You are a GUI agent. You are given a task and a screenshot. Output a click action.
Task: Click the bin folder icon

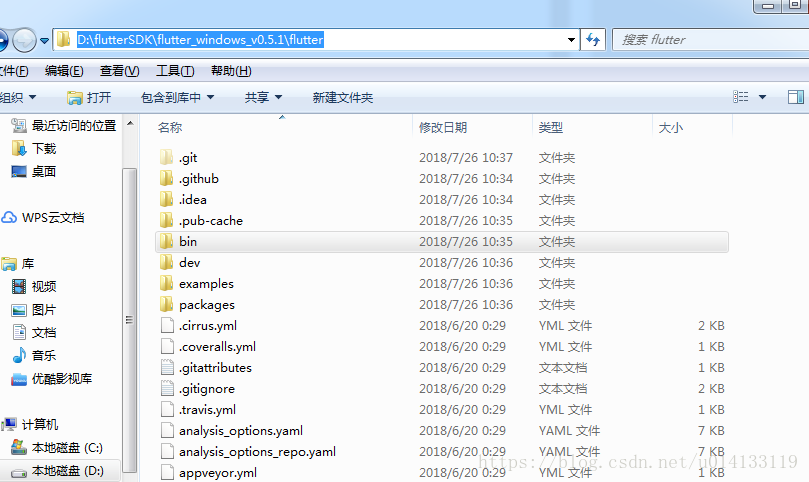tap(166, 242)
